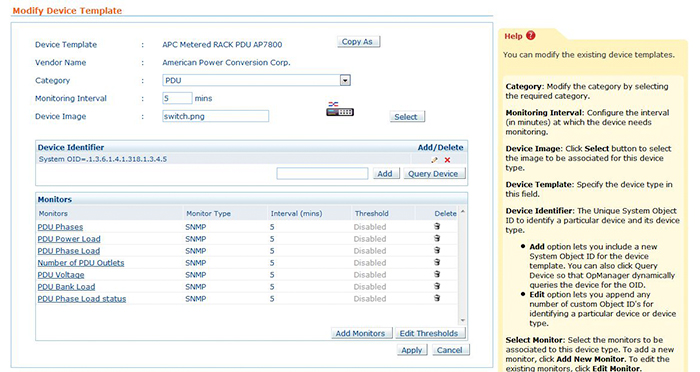Click the Help question mark icon
Viewport: 700px width, 372px height.
530,36
